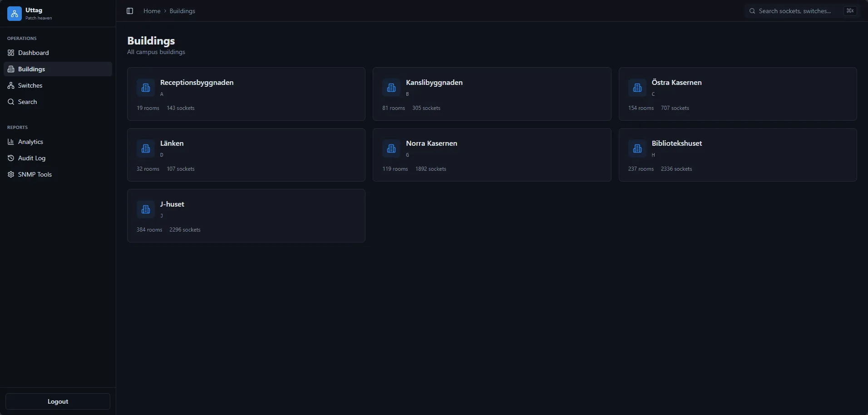Toggle the sidebar panel icon
Screen dimensions: 868x415
click(x=130, y=11)
